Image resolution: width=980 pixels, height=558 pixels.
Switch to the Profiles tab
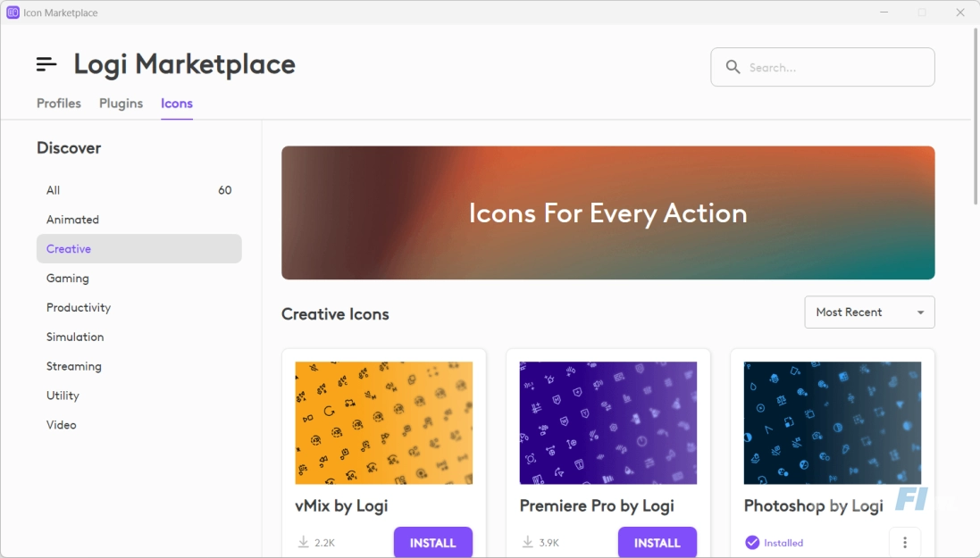pyautogui.click(x=59, y=103)
